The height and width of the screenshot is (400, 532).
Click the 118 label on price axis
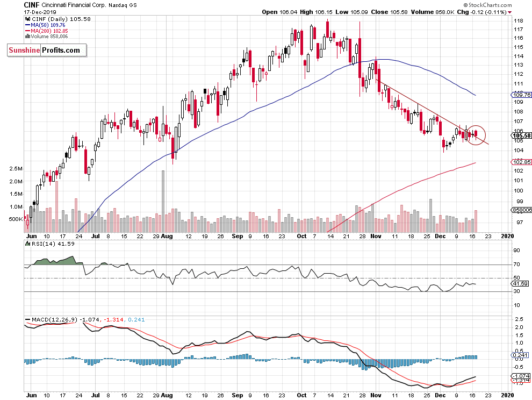518,20
